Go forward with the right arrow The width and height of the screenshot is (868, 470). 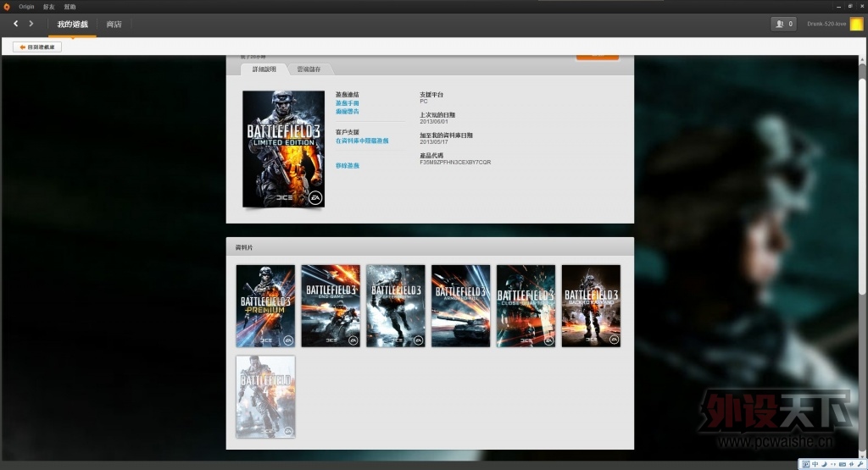click(31, 24)
